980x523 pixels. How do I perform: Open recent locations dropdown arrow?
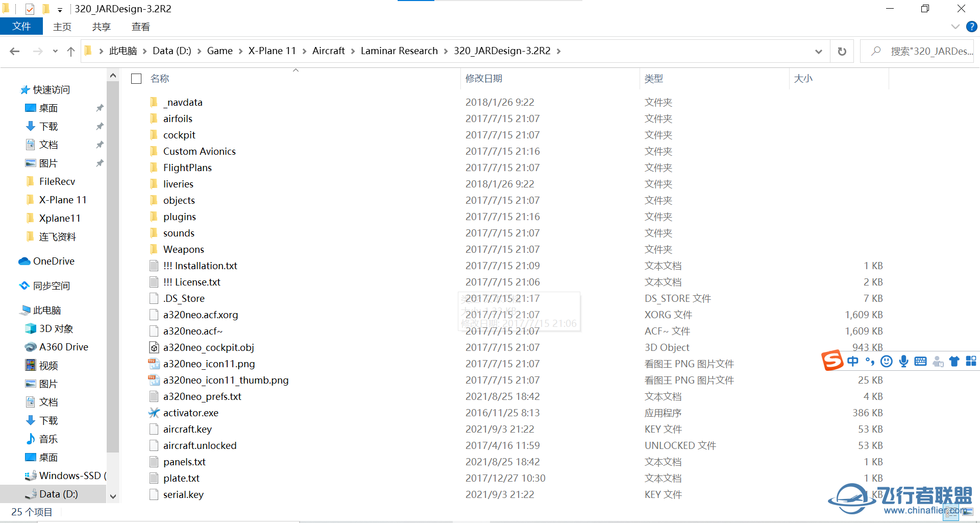55,51
